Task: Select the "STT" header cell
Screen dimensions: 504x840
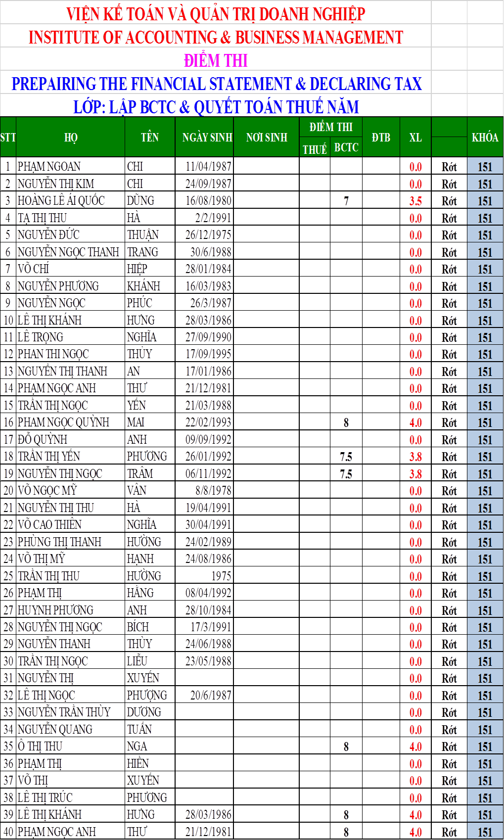Action: click(x=8, y=138)
